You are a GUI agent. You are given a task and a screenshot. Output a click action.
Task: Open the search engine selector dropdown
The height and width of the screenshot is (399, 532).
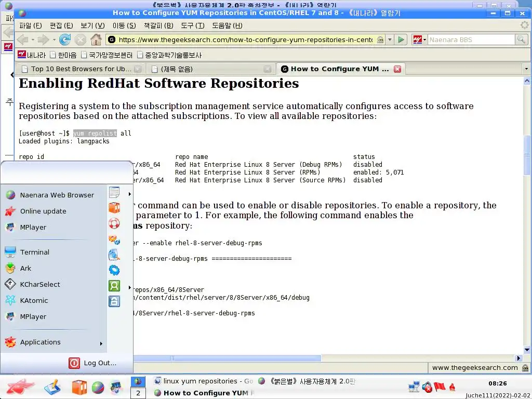click(424, 39)
